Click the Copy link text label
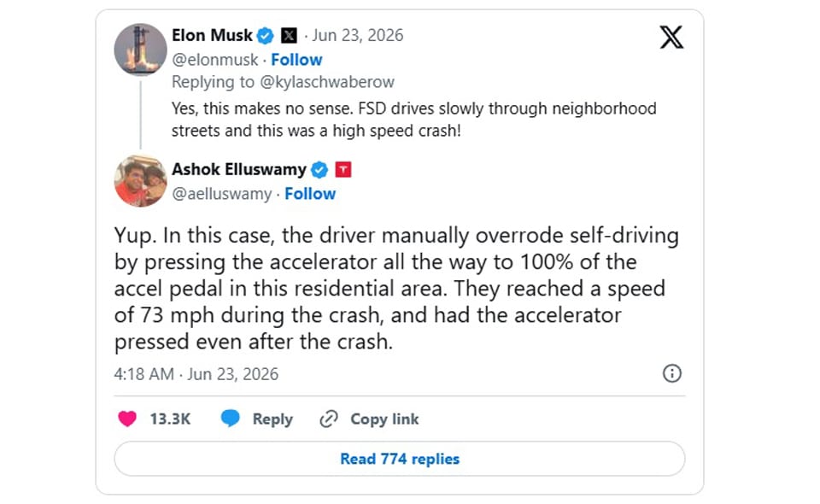The height and width of the screenshot is (504, 820). tap(384, 419)
